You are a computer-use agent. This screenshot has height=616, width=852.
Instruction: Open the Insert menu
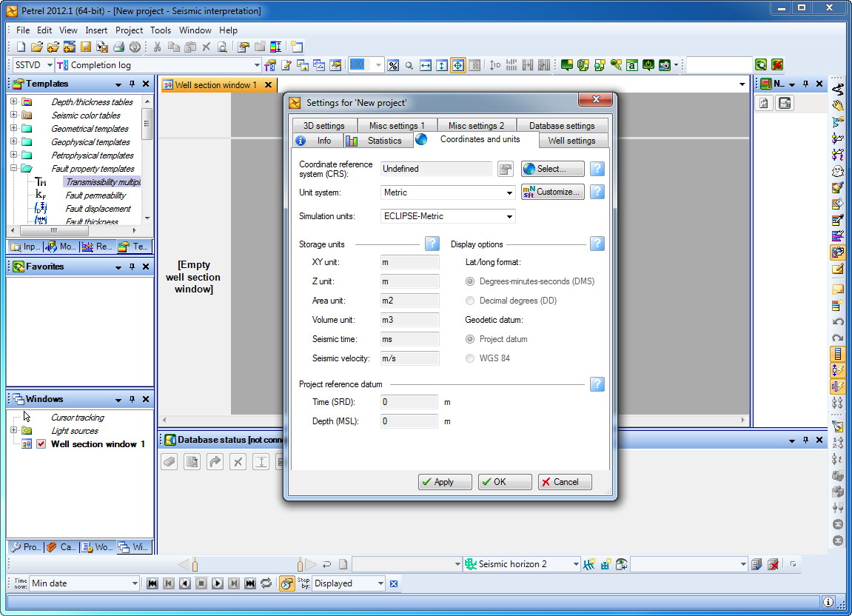tap(96, 30)
